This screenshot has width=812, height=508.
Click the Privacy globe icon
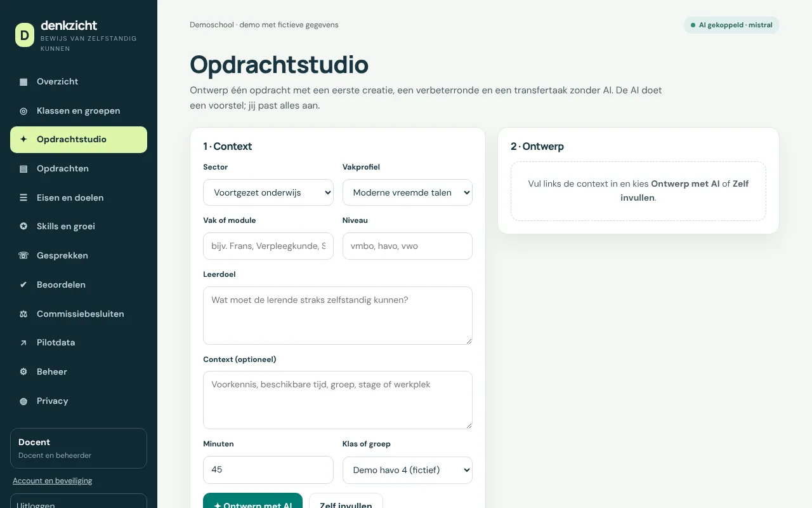23,401
